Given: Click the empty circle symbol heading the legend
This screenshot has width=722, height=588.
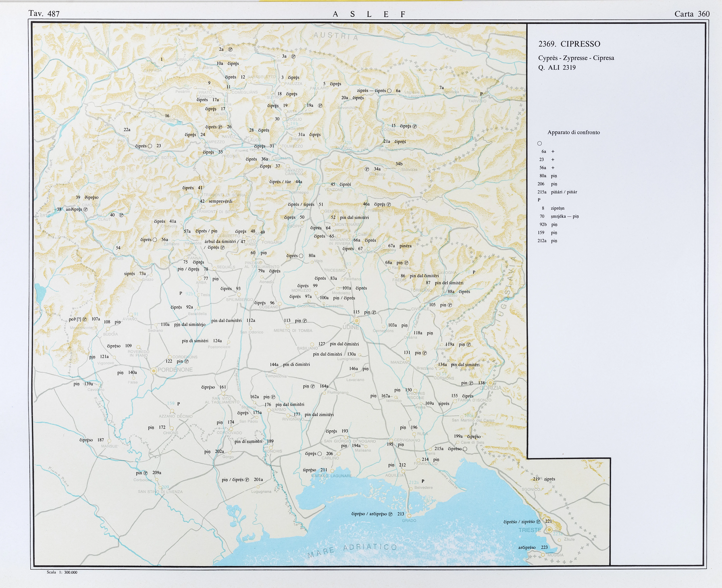Looking at the screenshot, I should pos(539,143).
